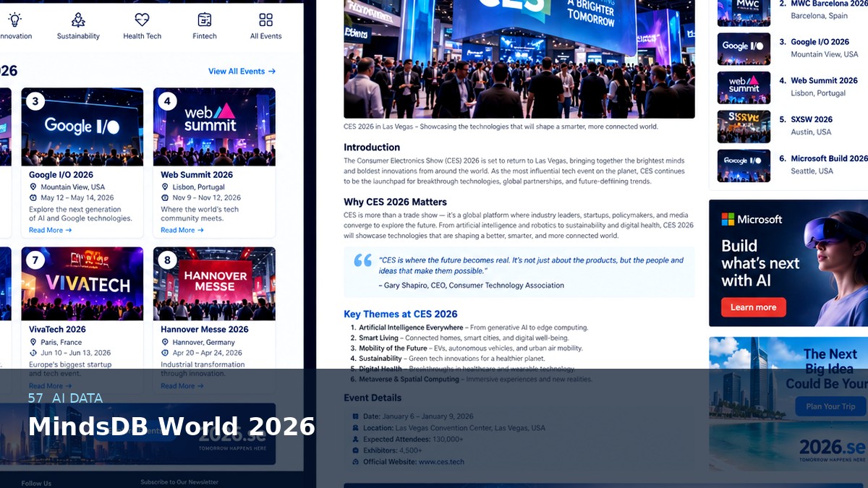Click the calendar icon beside Apr 20 – Apr 24

pyautogui.click(x=165, y=353)
